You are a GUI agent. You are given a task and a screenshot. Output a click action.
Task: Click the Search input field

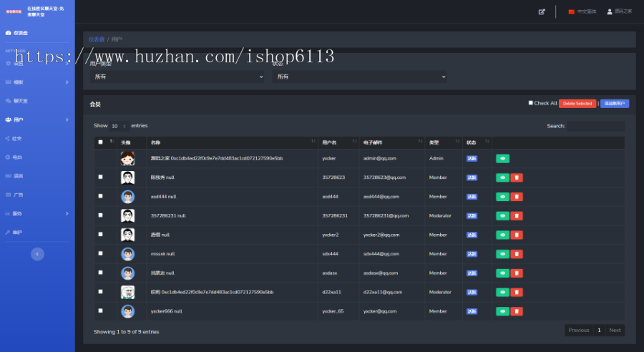596,126
